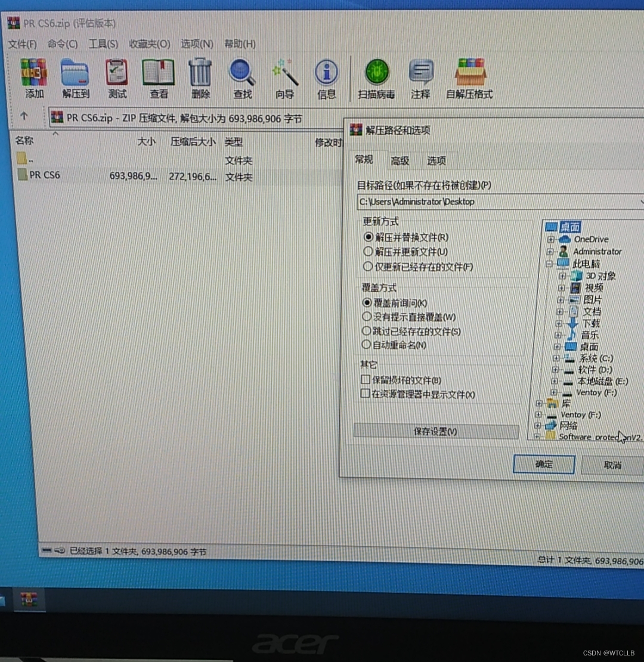Select the PR CS6 folder icon
Viewport: 644px width, 662px height.
[23, 175]
